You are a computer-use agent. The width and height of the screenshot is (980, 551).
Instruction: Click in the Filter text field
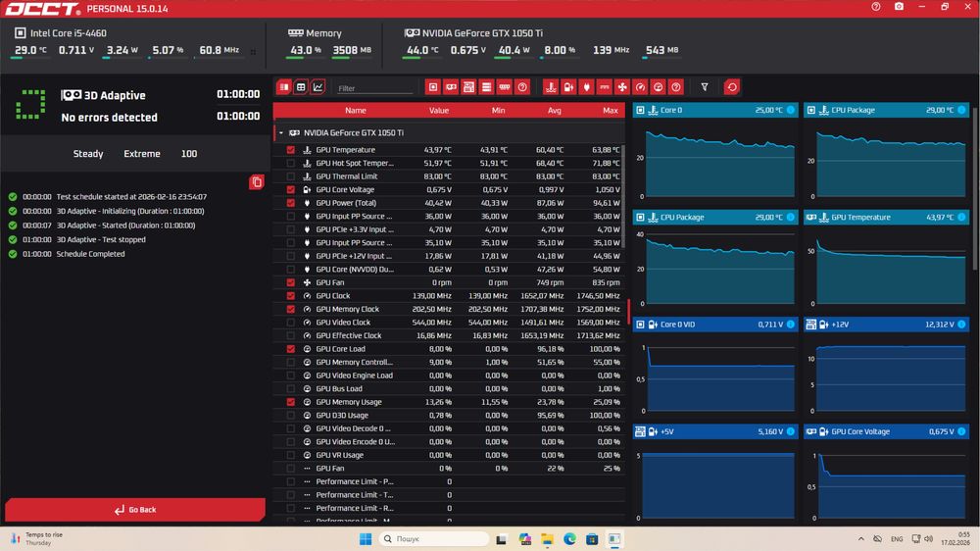pyautogui.click(x=375, y=88)
